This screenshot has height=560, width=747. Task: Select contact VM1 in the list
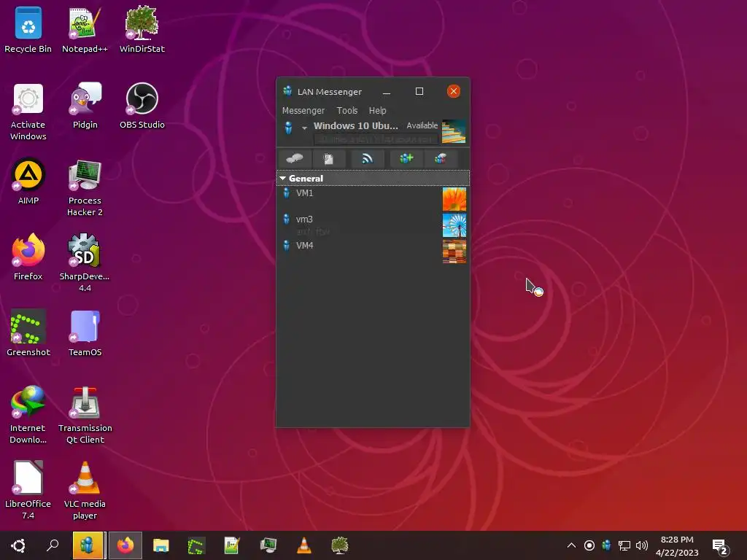(x=373, y=199)
